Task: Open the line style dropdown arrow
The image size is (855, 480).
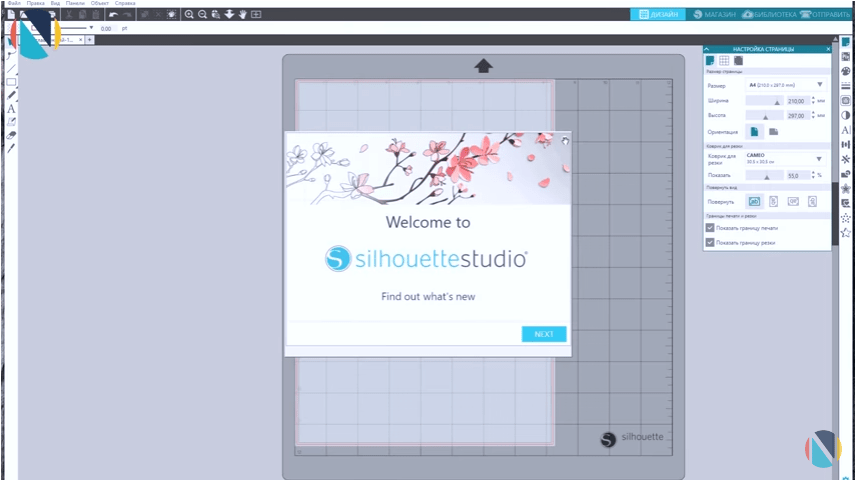Action: (x=91, y=27)
